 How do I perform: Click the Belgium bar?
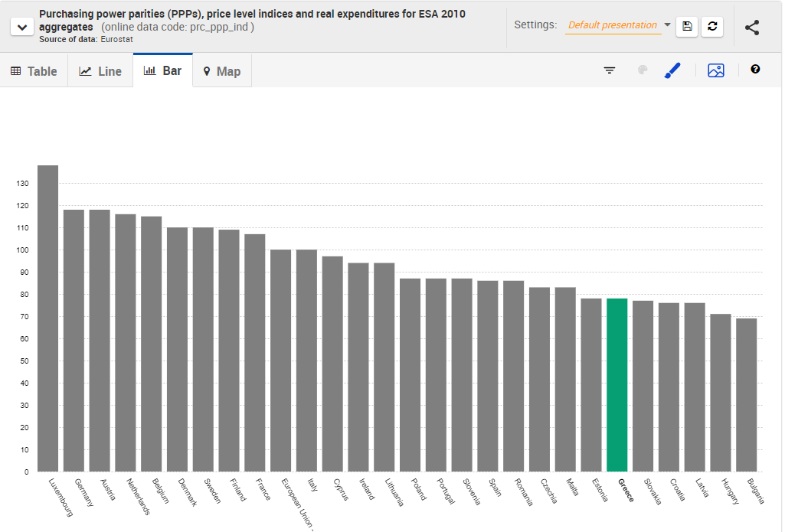[151, 344]
